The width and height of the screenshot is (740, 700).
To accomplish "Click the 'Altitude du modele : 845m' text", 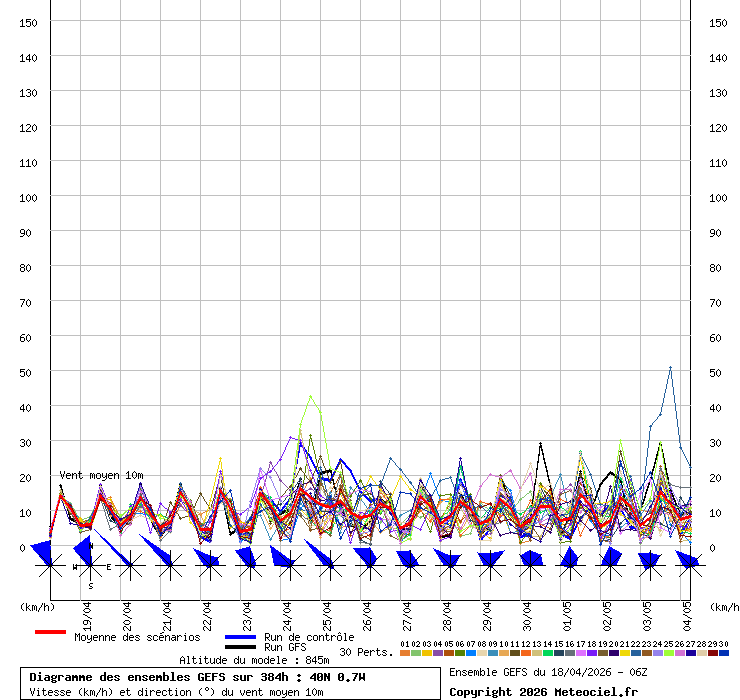I will coord(254,660).
